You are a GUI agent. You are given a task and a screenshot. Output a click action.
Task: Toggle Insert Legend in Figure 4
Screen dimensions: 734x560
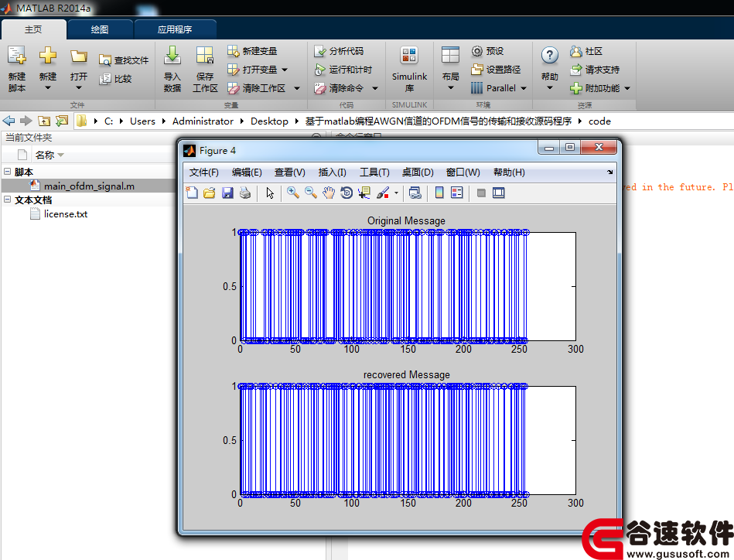pos(457,193)
